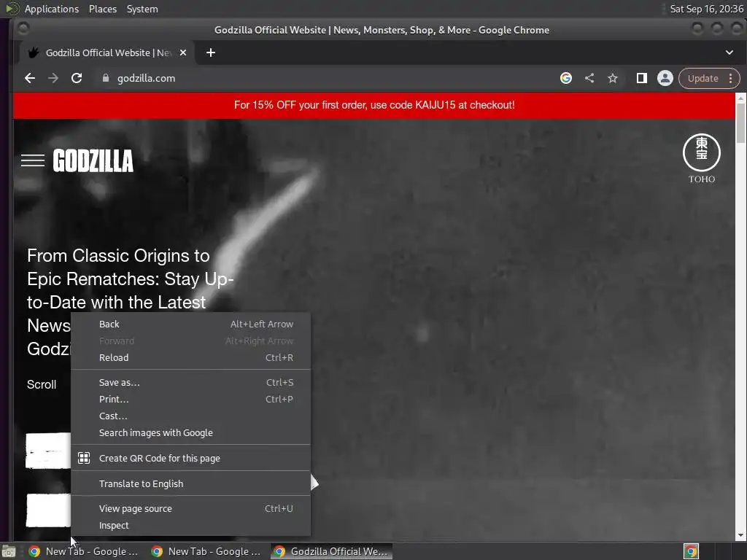
Task: Share this page using the share icon
Action: [589, 78]
